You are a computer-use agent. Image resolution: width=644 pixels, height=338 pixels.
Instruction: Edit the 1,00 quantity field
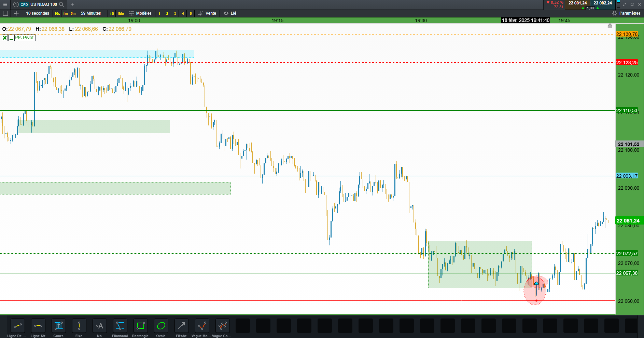pos(590,8)
